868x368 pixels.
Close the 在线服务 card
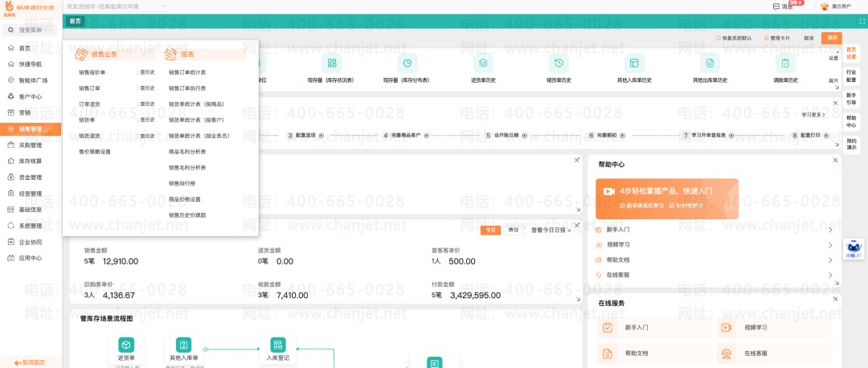point(835,299)
